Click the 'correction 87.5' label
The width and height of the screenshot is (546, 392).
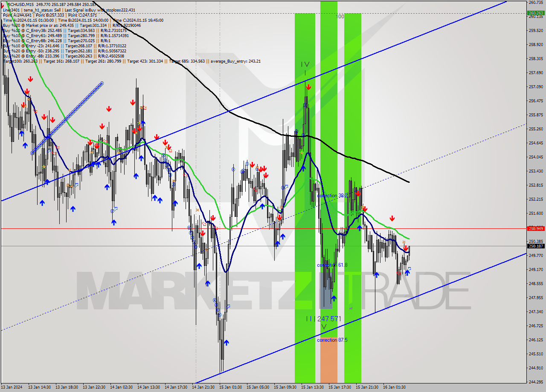coord(332,340)
